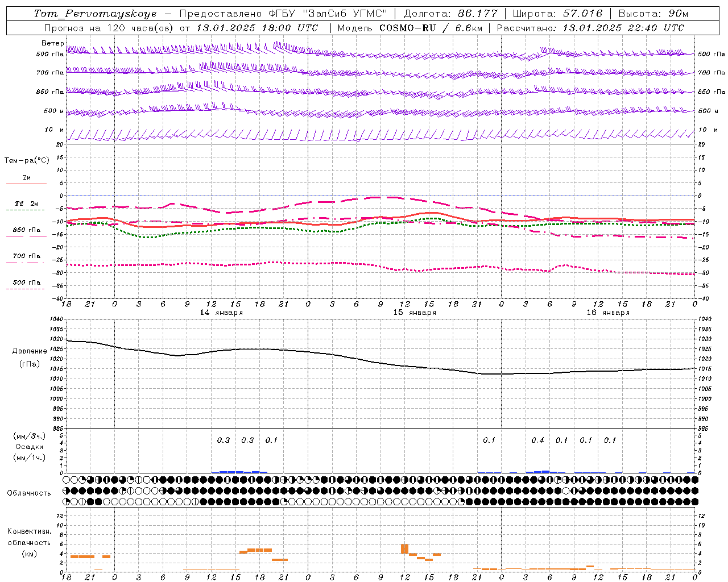The image size is (728, 582).
Task: Click the Давление pressure panel label
Action: pos(29,351)
